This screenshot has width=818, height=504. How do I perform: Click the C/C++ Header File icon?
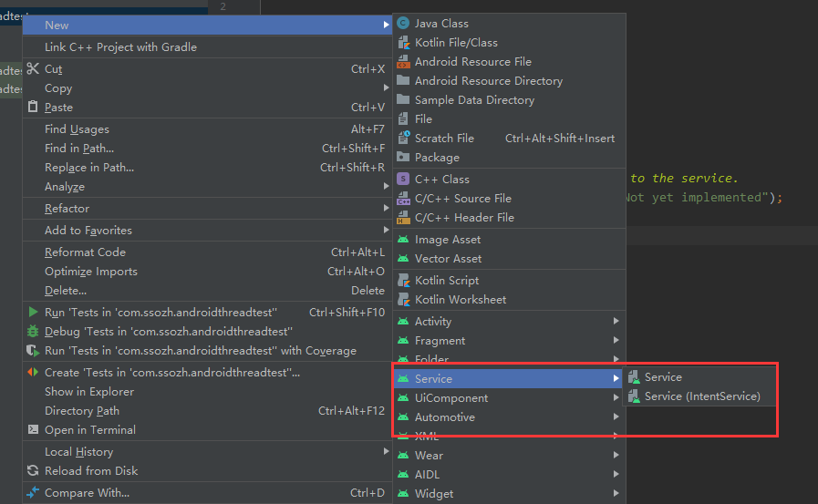coord(403,217)
